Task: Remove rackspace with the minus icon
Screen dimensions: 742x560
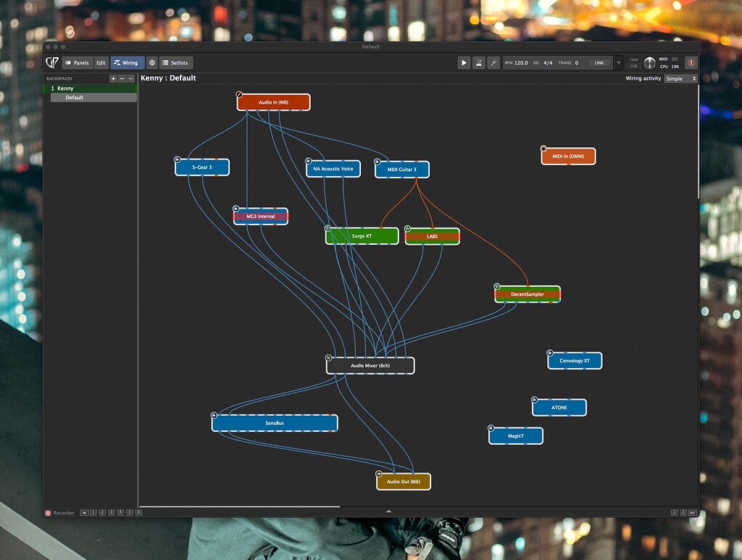Action: [x=122, y=78]
